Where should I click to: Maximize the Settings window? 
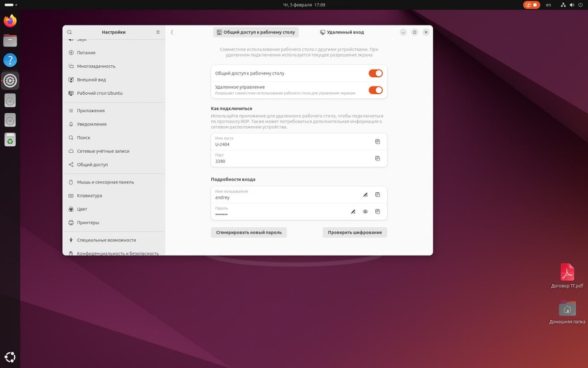(x=415, y=32)
